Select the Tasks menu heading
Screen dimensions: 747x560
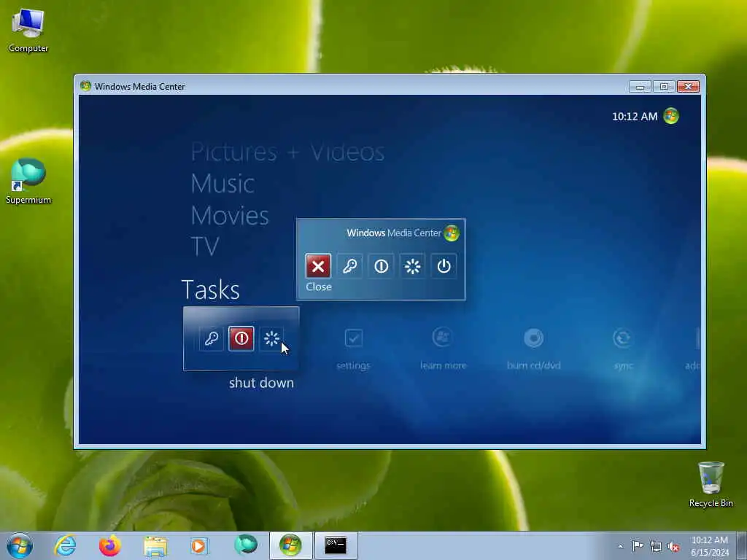pos(211,289)
